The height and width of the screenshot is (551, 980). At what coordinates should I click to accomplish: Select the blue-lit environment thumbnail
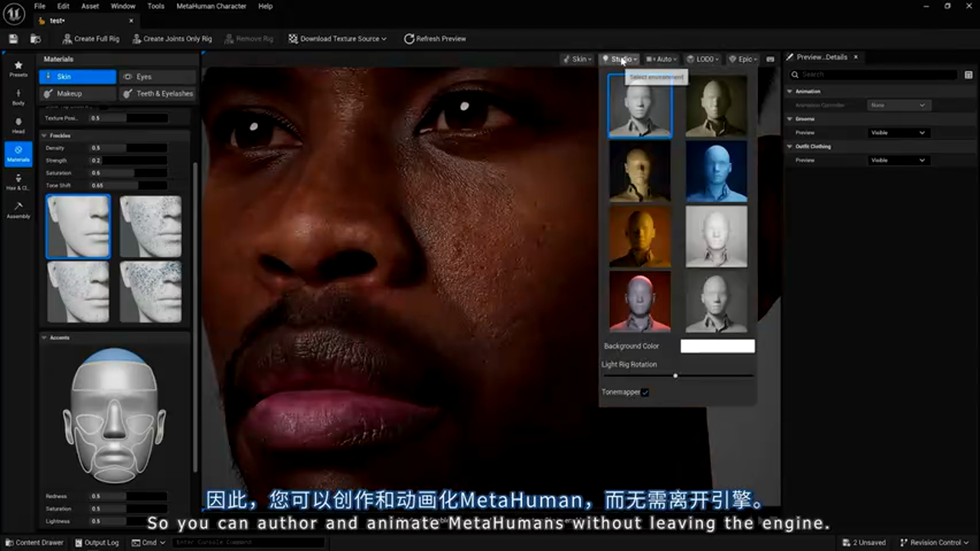[716, 170]
